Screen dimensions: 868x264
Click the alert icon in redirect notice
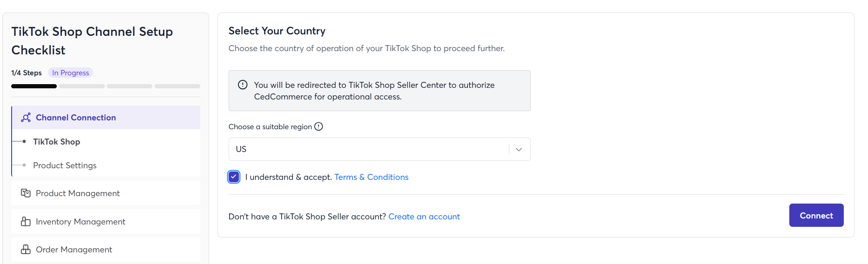point(243,85)
